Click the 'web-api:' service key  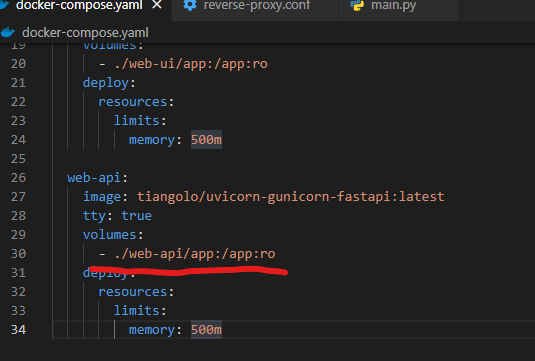97,178
